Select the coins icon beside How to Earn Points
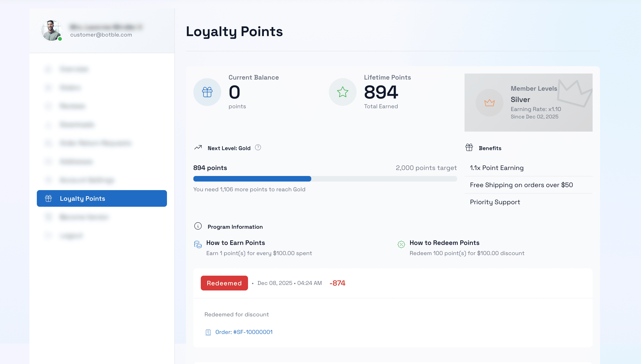Screen dimensions: 641x364 point(198,245)
